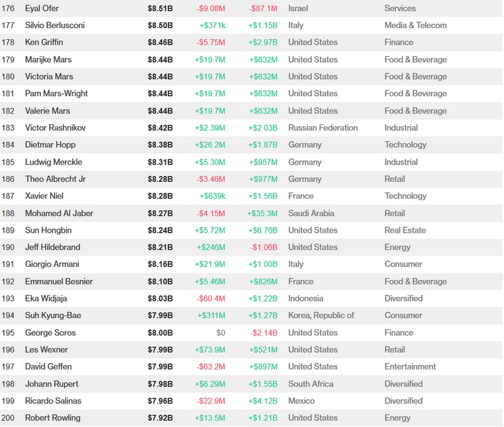Click Victor Rashnikov's name
The image size is (504, 427).
pos(55,128)
